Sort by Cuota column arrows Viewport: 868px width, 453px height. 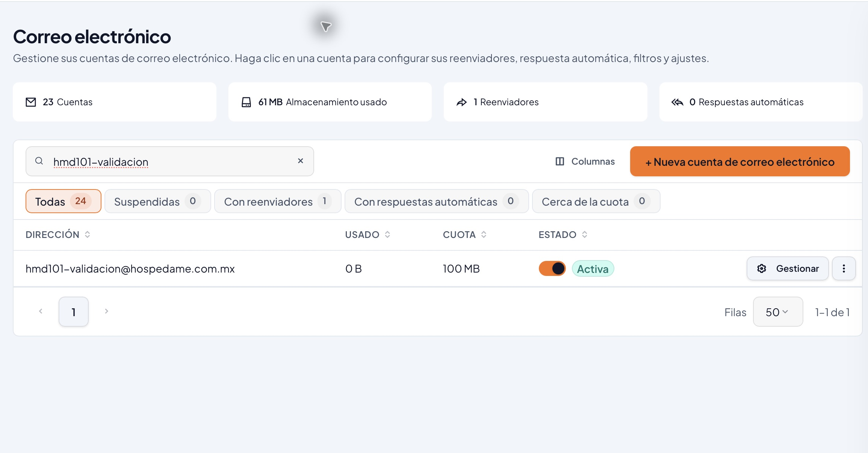[484, 235]
